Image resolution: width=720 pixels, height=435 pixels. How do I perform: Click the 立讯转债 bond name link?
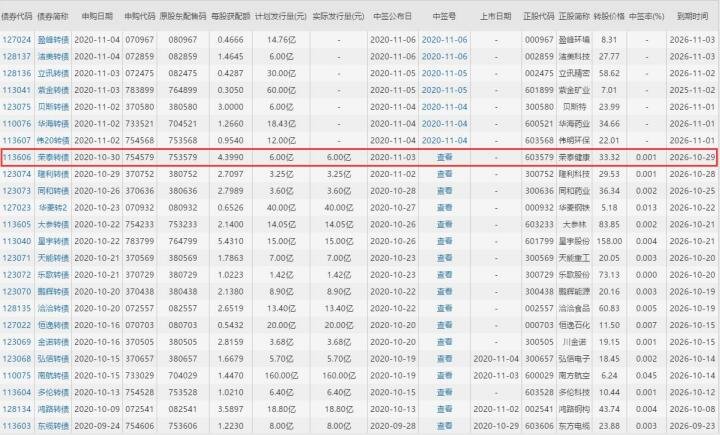click(x=53, y=73)
